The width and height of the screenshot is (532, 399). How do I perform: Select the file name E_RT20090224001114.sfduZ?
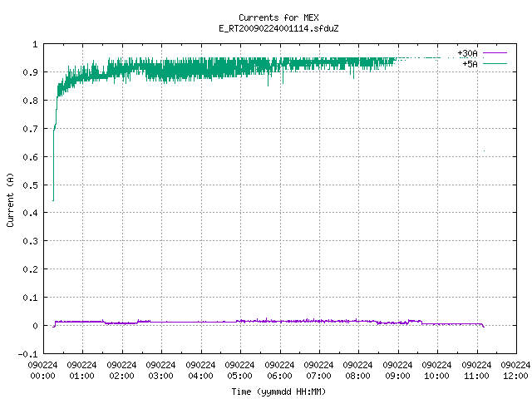[x=278, y=28]
